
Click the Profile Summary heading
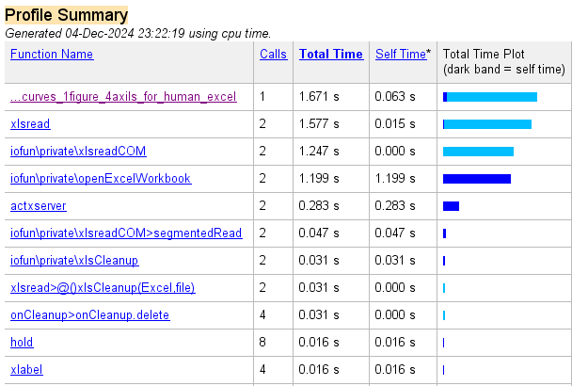coord(67,15)
